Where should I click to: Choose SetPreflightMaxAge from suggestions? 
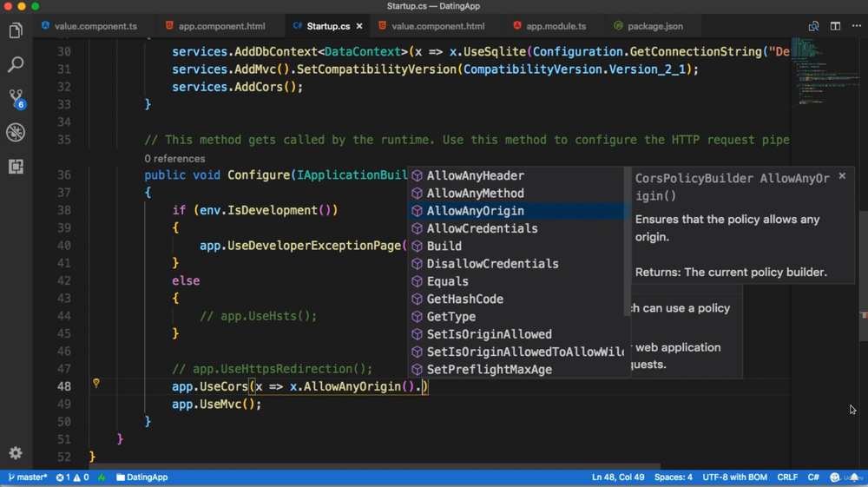pos(517,370)
